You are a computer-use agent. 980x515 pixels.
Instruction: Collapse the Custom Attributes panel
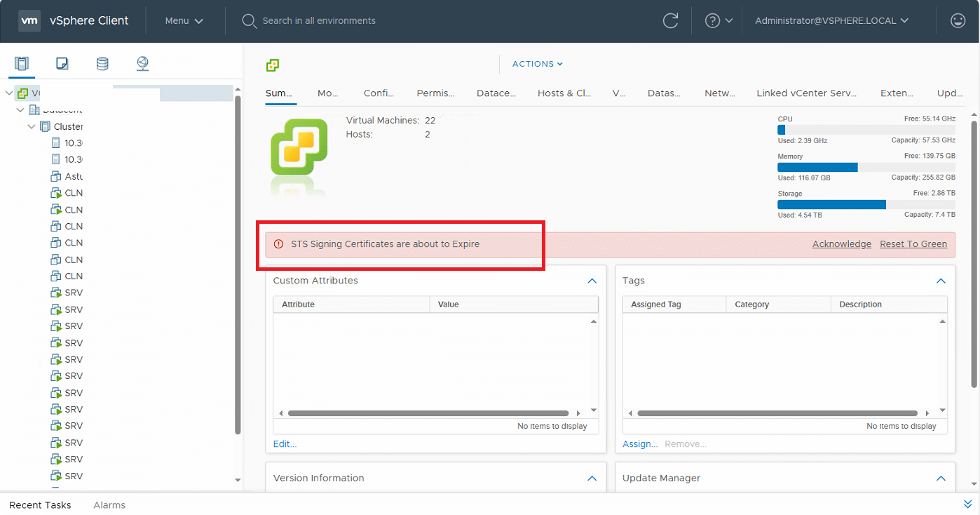pyautogui.click(x=592, y=281)
